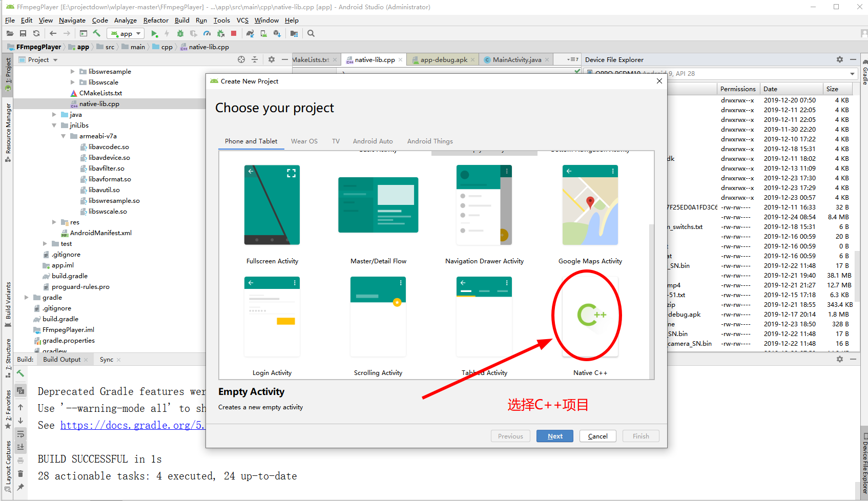Open the app run configuration dropdown
This screenshot has height=501, width=868.
[127, 34]
